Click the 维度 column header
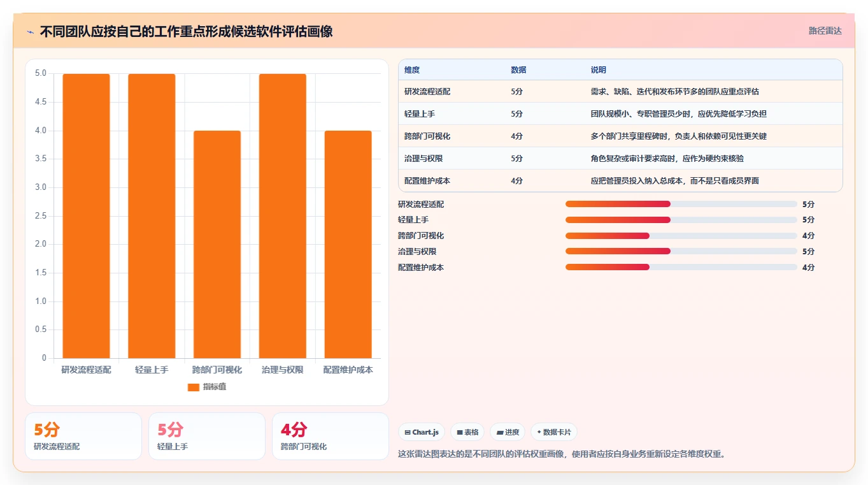 (x=412, y=70)
